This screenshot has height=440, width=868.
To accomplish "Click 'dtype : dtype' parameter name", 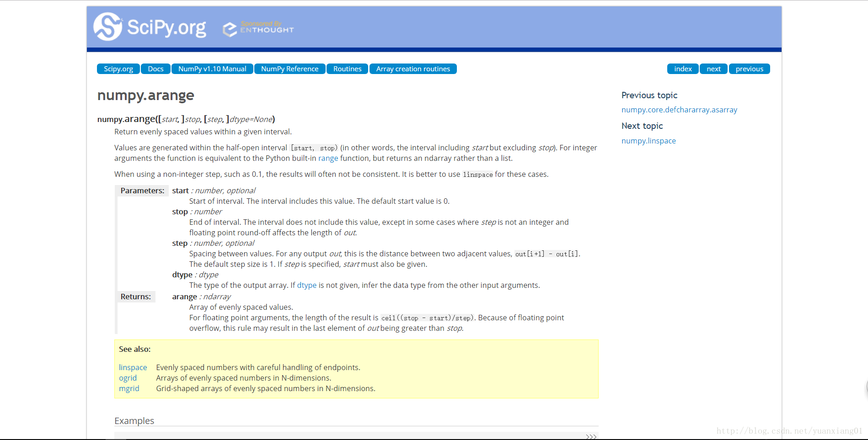I will pyautogui.click(x=195, y=275).
